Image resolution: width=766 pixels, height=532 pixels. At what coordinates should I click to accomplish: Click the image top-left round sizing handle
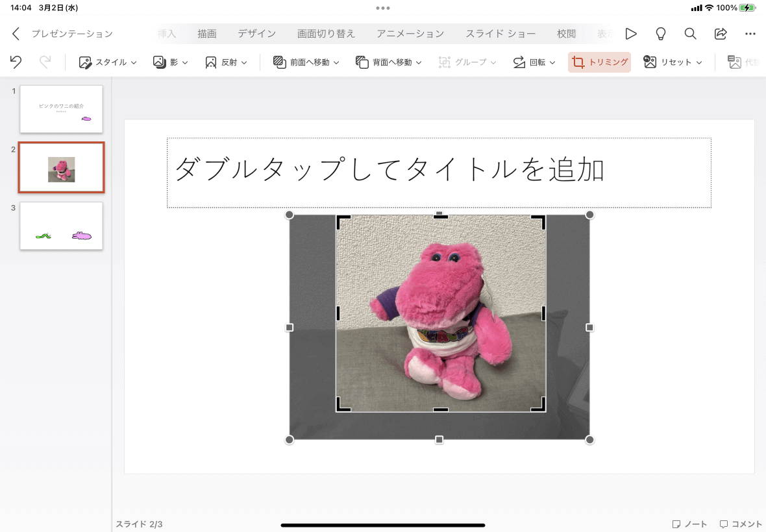pos(290,215)
